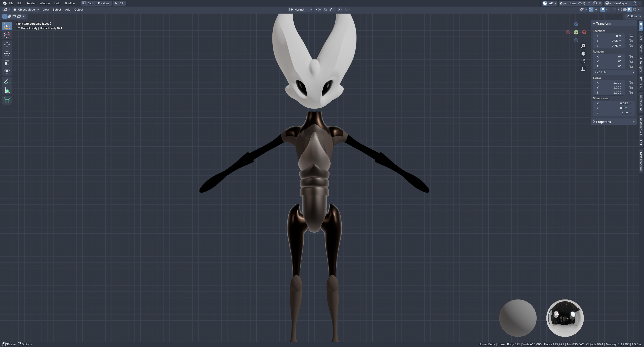Toggle lock on Location X
Screen dimensions: 644x347
tap(631, 36)
